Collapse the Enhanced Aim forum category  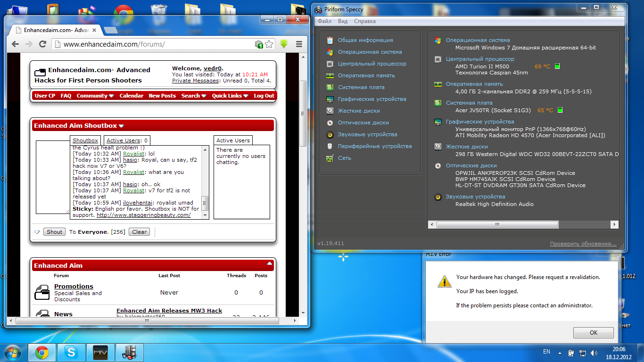coord(269,263)
